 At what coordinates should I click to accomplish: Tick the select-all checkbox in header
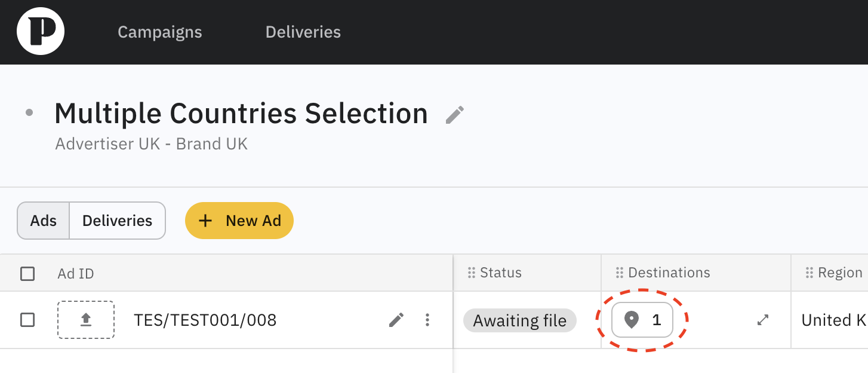[x=27, y=274]
